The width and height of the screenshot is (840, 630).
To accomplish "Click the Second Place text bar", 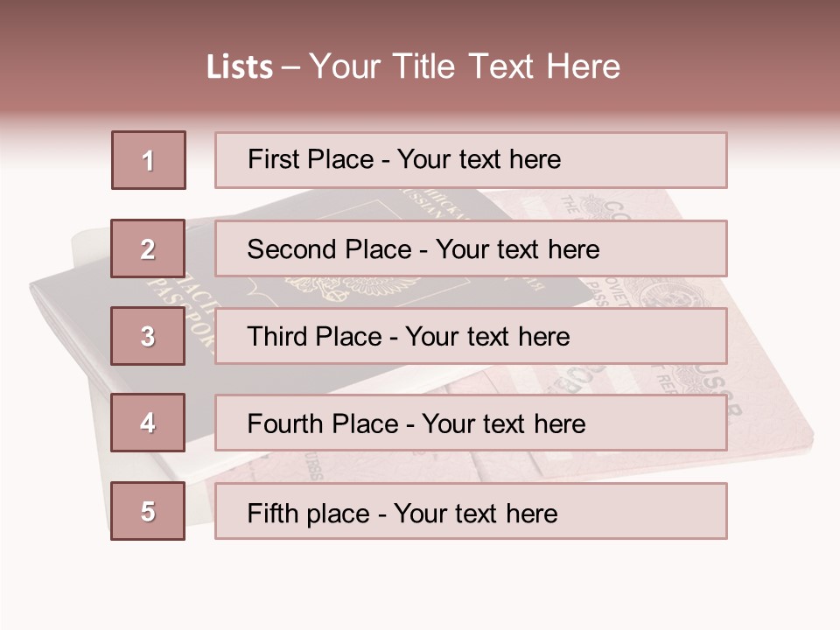I will click(x=471, y=248).
